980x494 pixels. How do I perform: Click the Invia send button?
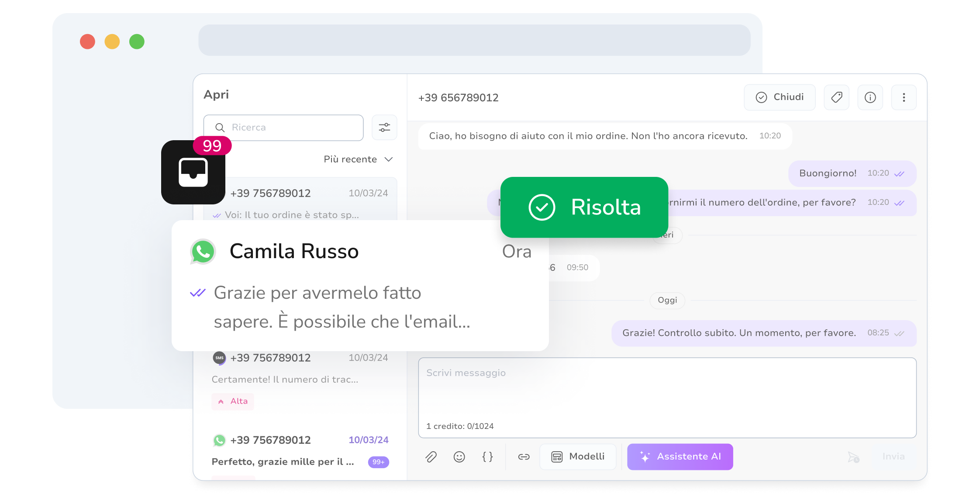pyautogui.click(x=894, y=457)
